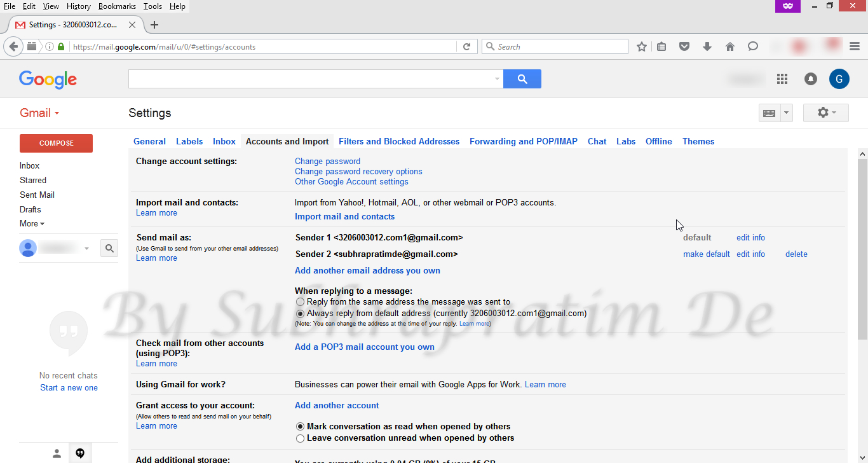
Task: Open Forwarding and POP/IMAP tab
Action: pyautogui.click(x=524, y=141)
